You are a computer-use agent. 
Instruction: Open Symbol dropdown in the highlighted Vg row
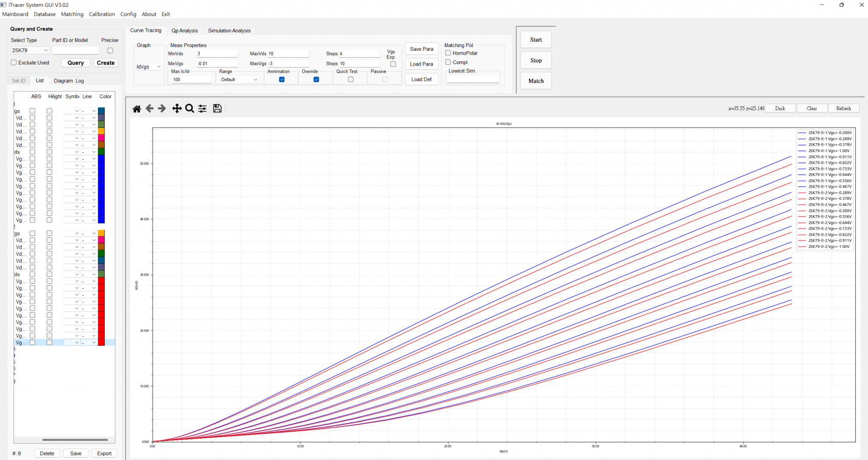(72, 342)
